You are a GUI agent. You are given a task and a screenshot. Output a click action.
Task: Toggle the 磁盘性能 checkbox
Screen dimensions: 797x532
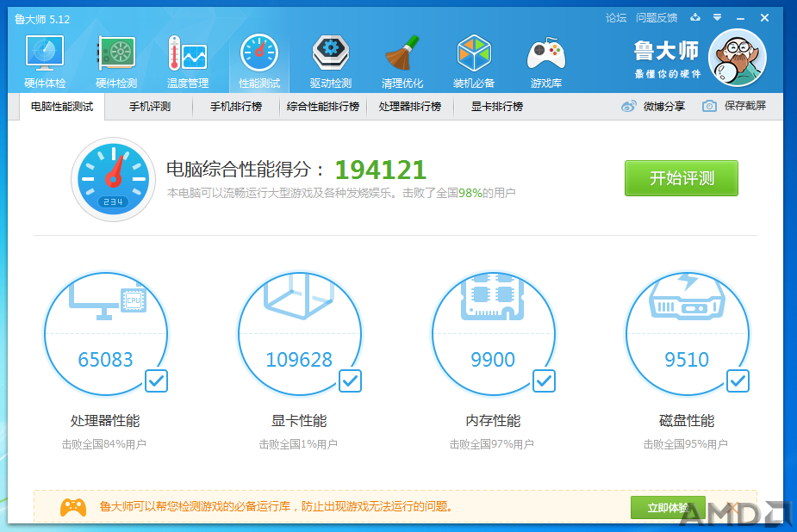click(738, 380)
